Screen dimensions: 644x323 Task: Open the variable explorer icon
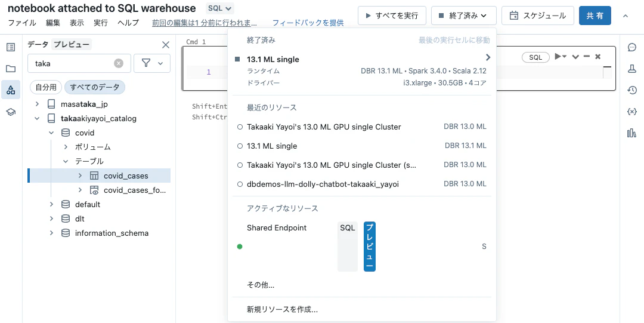pyautogui.click(x=632, y=112)
